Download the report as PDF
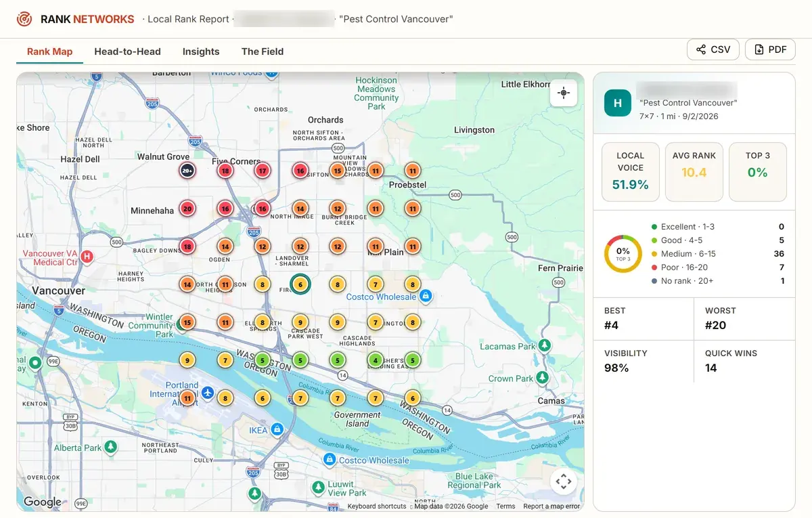Viewport: 812px width, 518px height. tap(770, 49)
